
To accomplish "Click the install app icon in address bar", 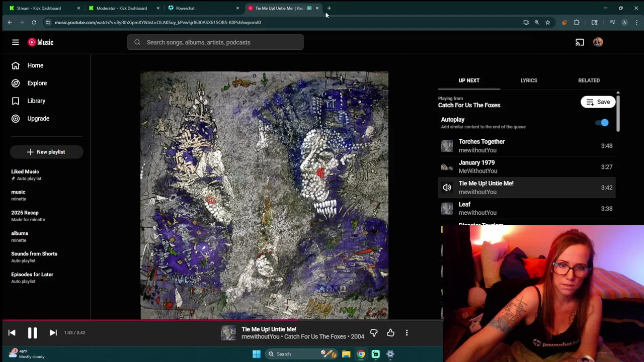I will point(526,22).
